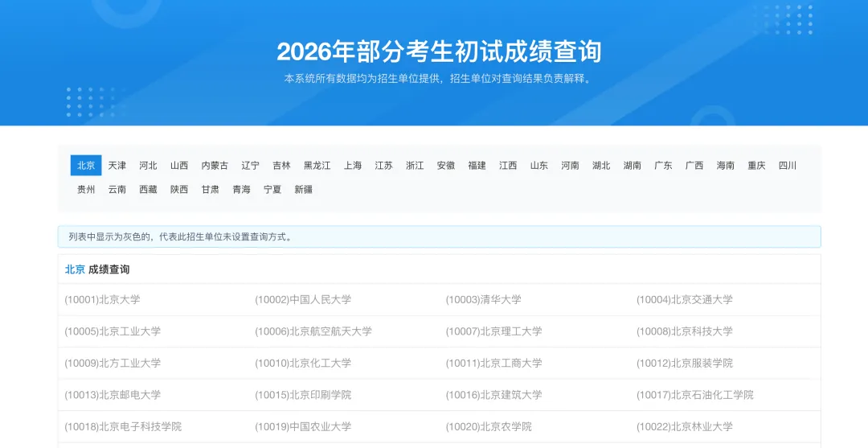The height and width of the screenshot is (448, 868).
Task: Select (10005)北京工业大学 in list
Action: click(x=113, y=331)
